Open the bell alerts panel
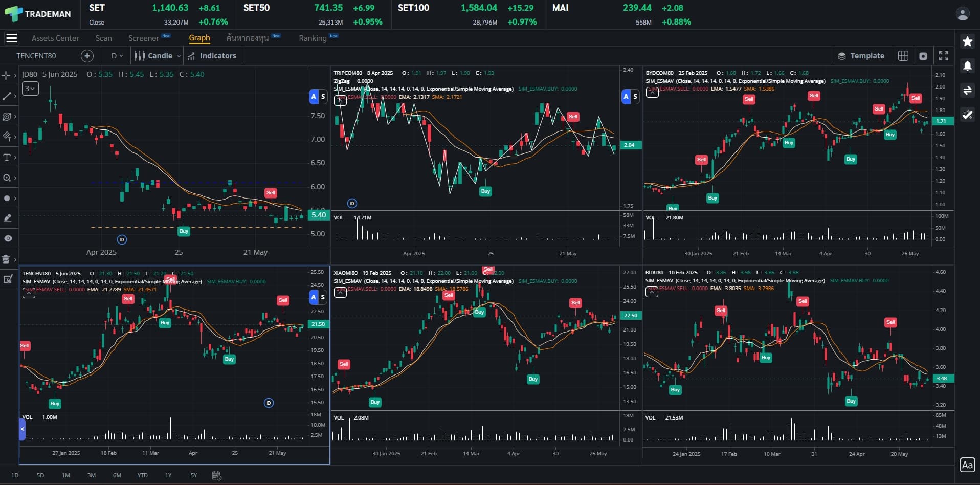The height and width of the screenshot is (485, 980). (967, 65)
